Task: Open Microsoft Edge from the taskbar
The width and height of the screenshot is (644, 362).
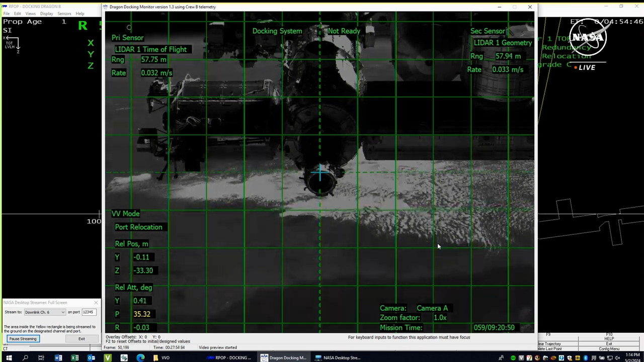Action: click(140, 357)
